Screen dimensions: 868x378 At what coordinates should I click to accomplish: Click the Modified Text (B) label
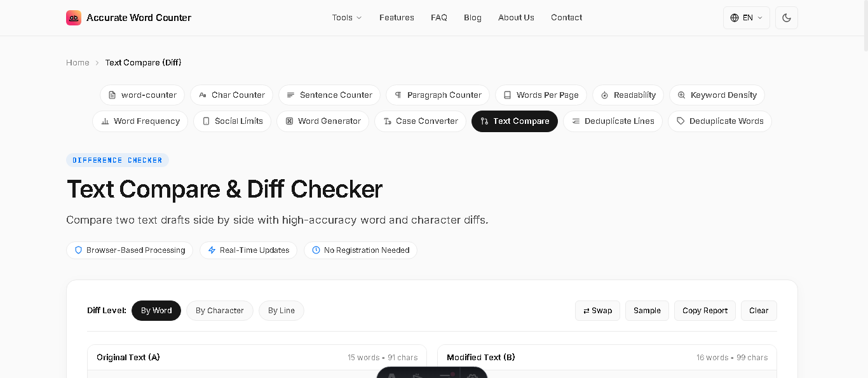coord(481,358)
